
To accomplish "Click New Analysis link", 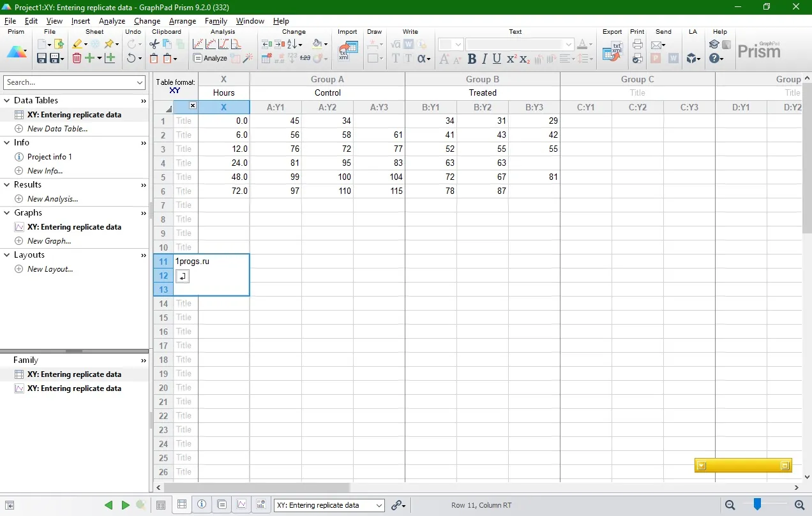I will 52,199.
